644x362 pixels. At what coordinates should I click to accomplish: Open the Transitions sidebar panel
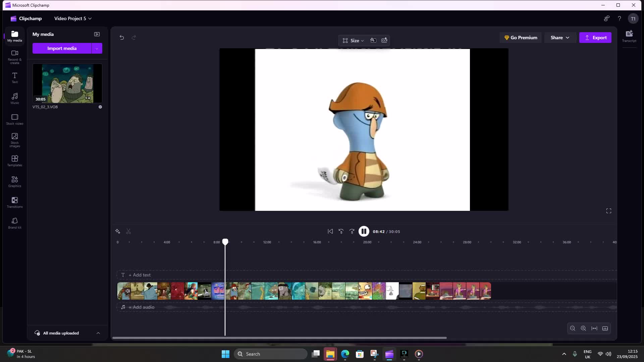pos(14,202)
